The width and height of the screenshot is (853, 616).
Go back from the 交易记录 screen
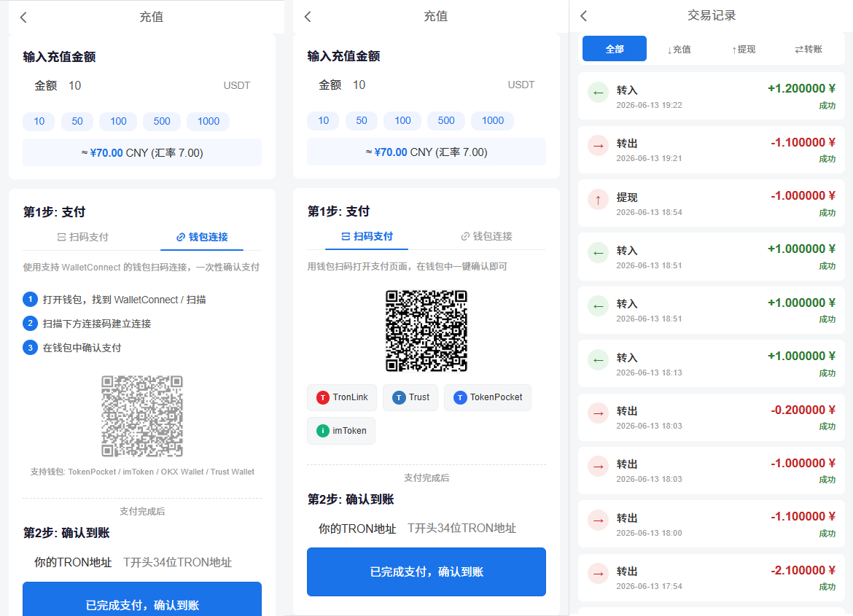pyautogui.click(x=584, y=16)
